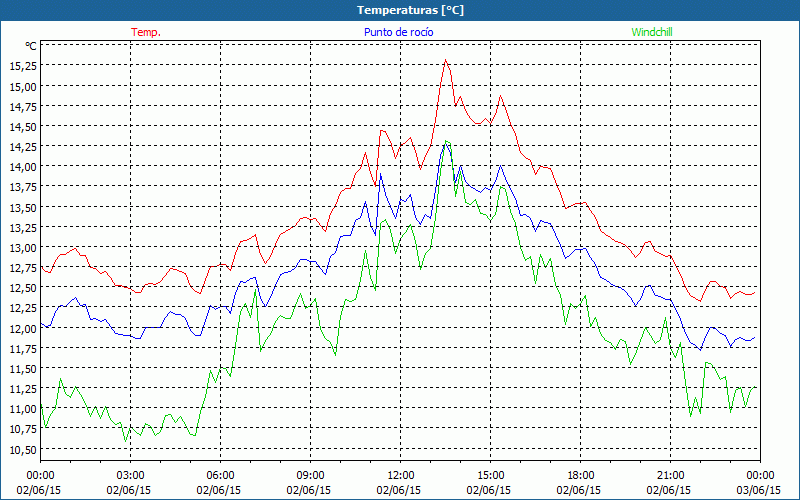This screenshot has height=500, width=800.
Task: Click the 14,75 y-axis value
Action: [23, 106]
